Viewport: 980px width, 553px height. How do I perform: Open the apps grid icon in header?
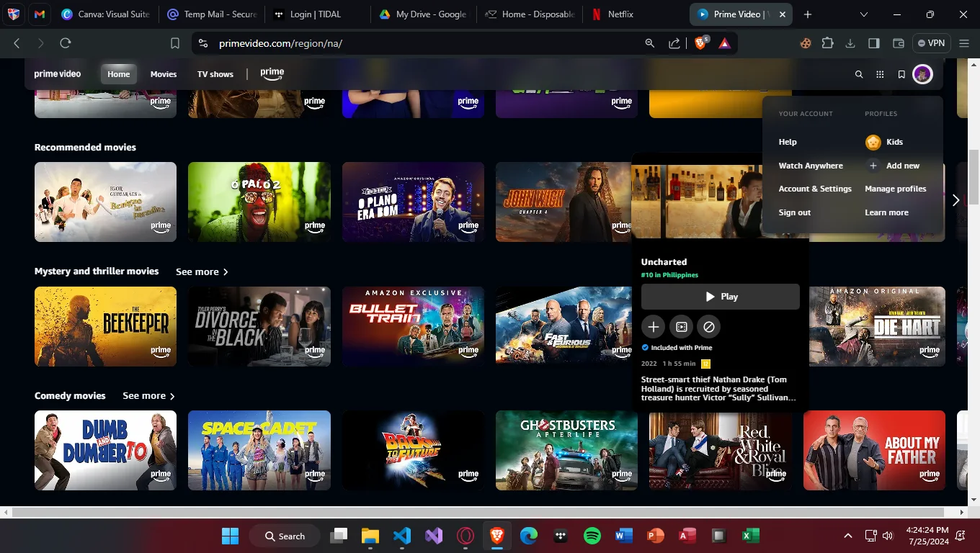point(880,74)
